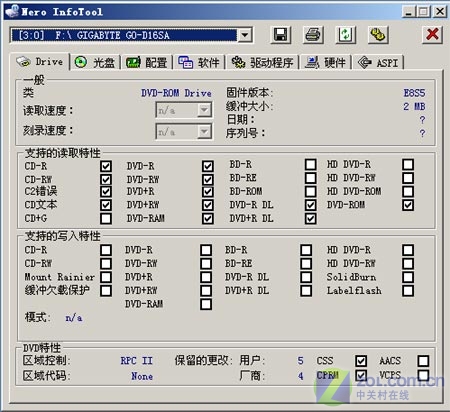Image resolution: width=450 pixels, height=412 pixels.
Task: Switch to the 光盘 tab
Action: coord(95,62)
